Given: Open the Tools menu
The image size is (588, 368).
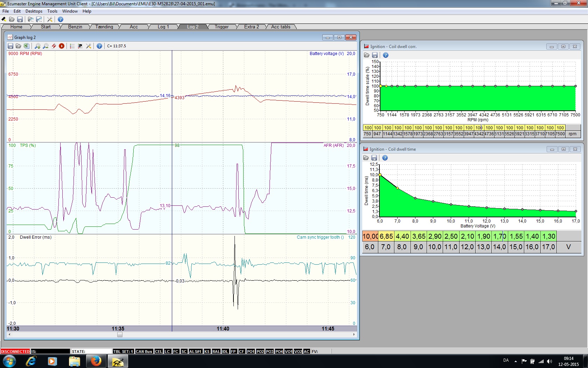Looking at the screenshot, I should [52, 11].
